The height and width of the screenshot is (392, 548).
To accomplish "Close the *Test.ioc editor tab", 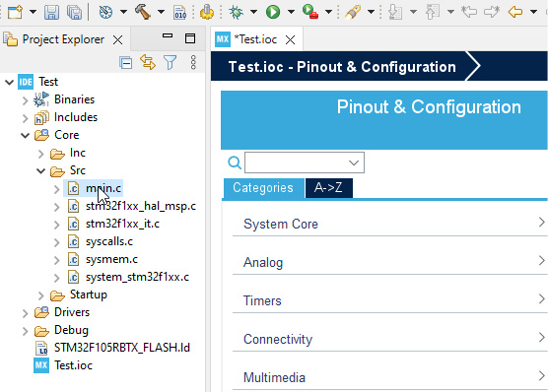I will (x=290, y=39).
